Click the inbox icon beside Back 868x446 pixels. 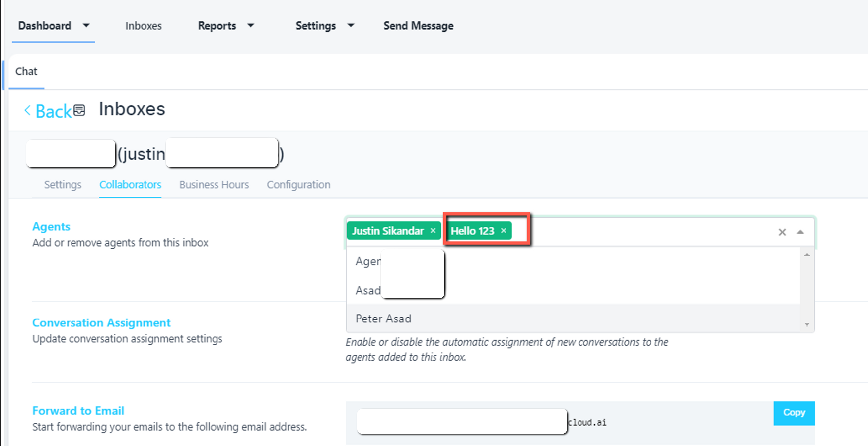[x=79, y=110]
